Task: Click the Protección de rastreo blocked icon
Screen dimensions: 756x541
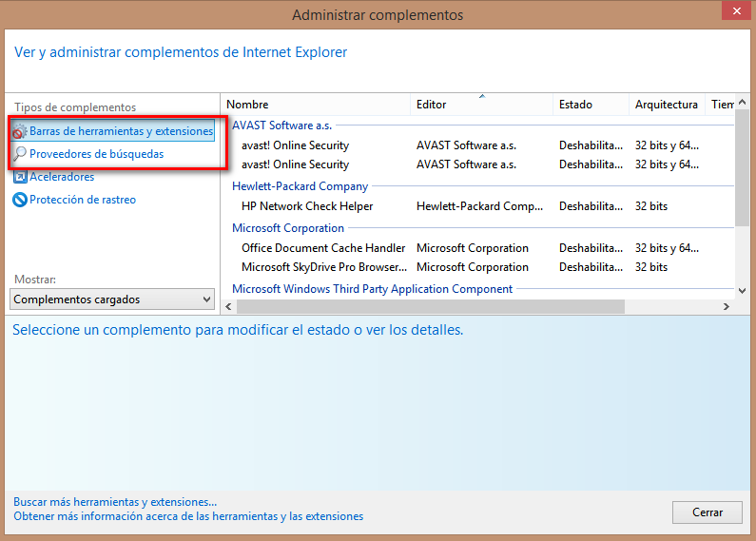Action: coord(20,200)
